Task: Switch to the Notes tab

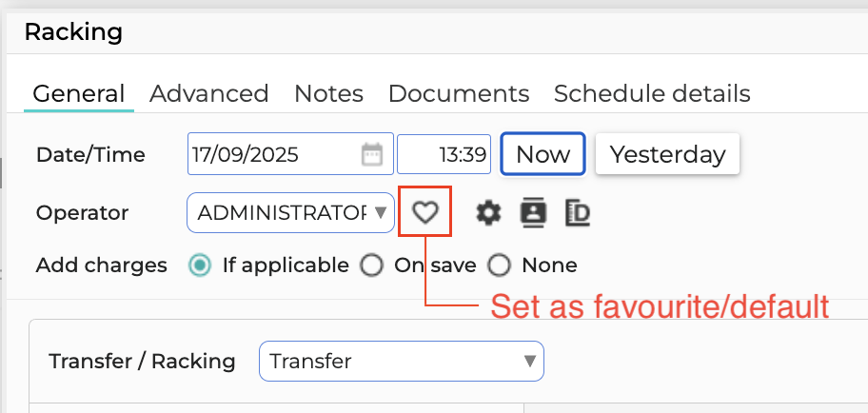Action: click(328, 93)
